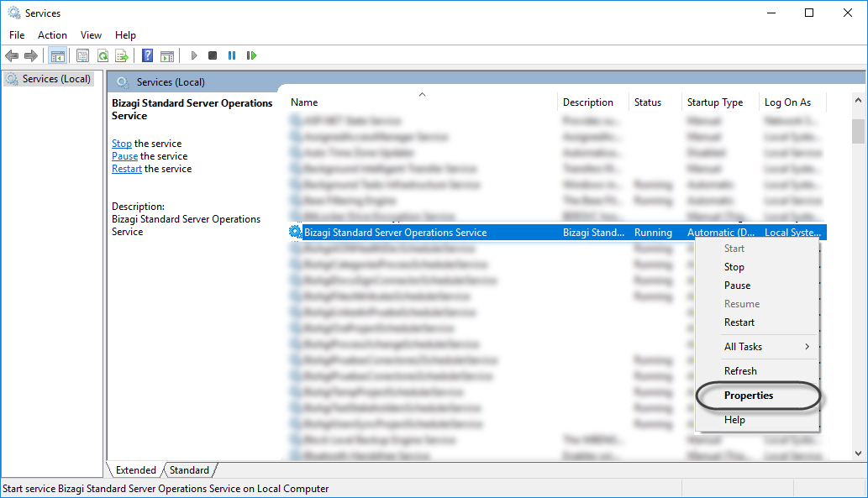Viewport: 868px width, 498px height.
Task: Open Properties from the toolbar icon
Action: pos(82,55)
